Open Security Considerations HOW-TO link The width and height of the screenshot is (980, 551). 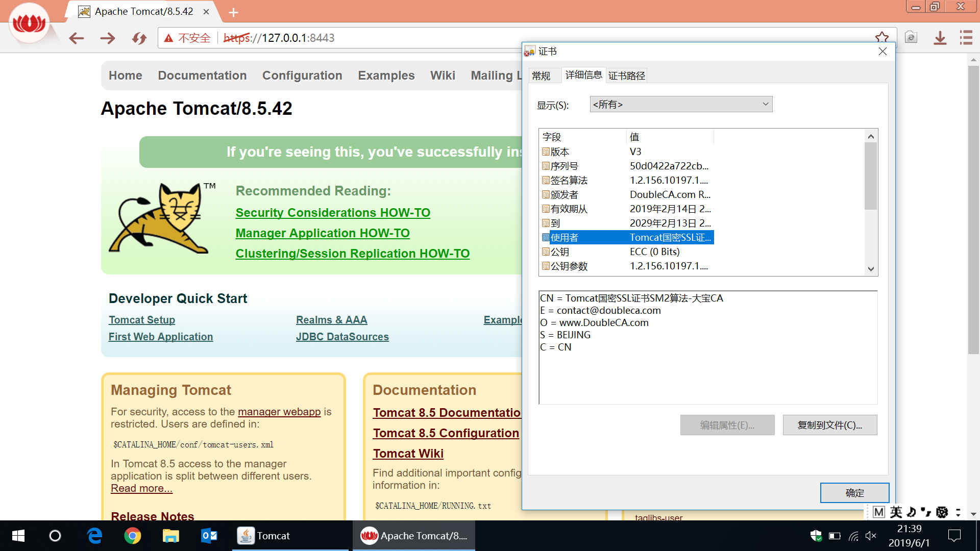333,213
